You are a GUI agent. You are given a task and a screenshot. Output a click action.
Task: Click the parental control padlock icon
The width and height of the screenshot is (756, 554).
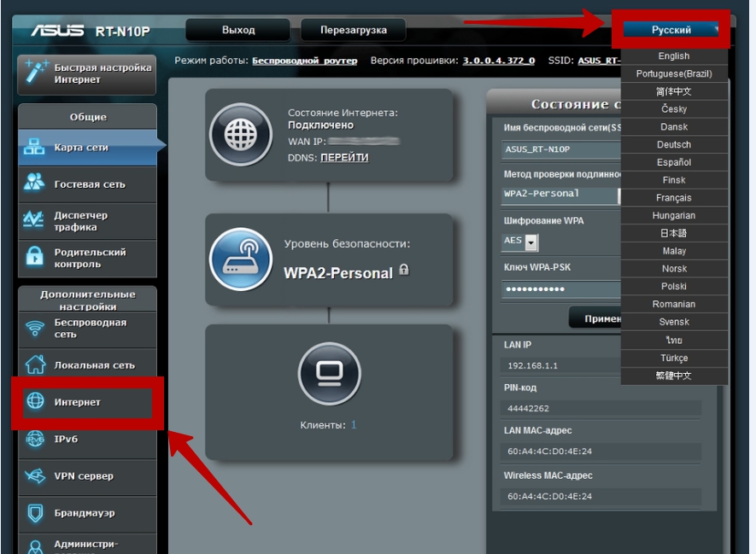tap(34, 256)
